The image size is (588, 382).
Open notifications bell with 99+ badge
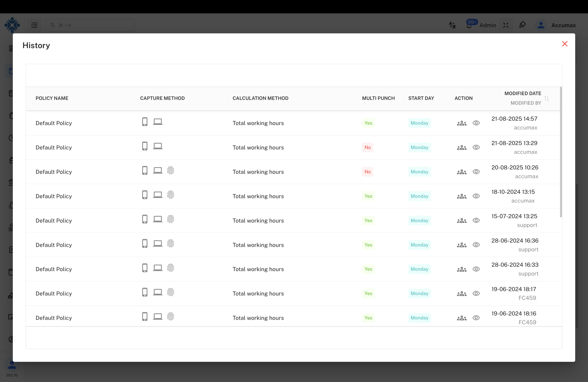pos(469,25)
